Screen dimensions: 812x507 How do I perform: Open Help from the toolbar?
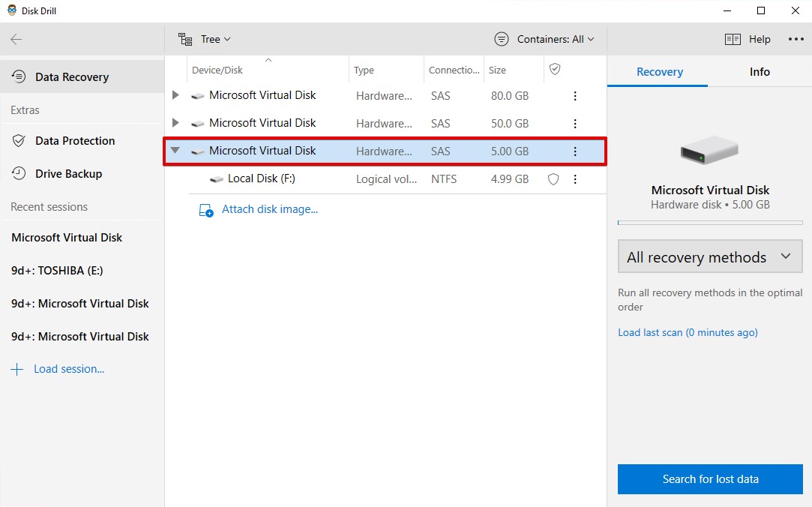point(748,39)
